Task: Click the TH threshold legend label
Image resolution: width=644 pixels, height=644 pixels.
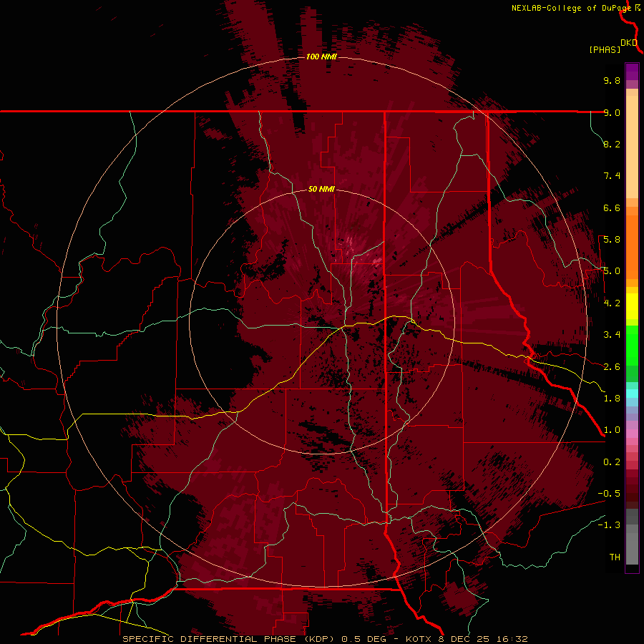Action: click(x=615, y=557)
